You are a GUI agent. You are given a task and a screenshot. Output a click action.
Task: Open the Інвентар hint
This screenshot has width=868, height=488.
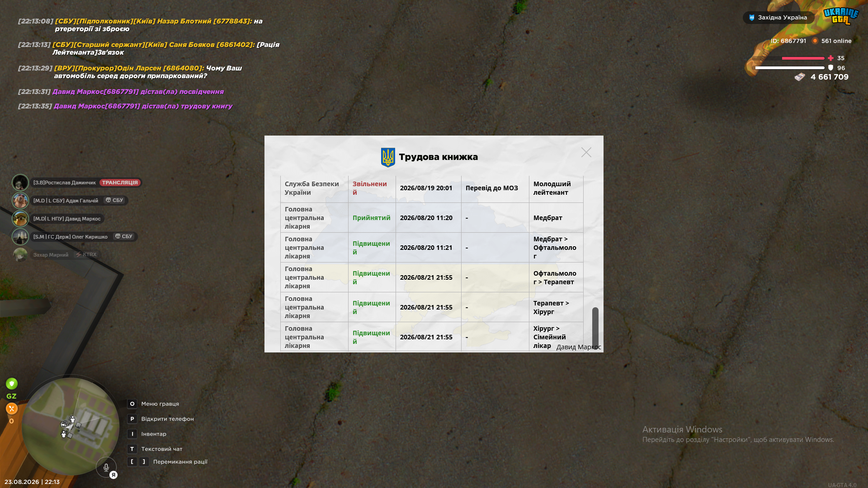154,434
